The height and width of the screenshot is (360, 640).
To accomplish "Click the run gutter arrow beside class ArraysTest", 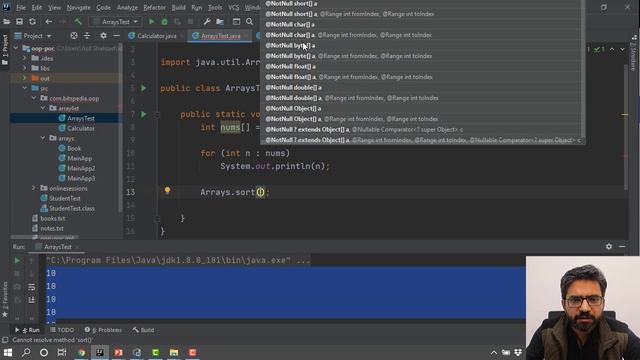I will pos(144,88).
